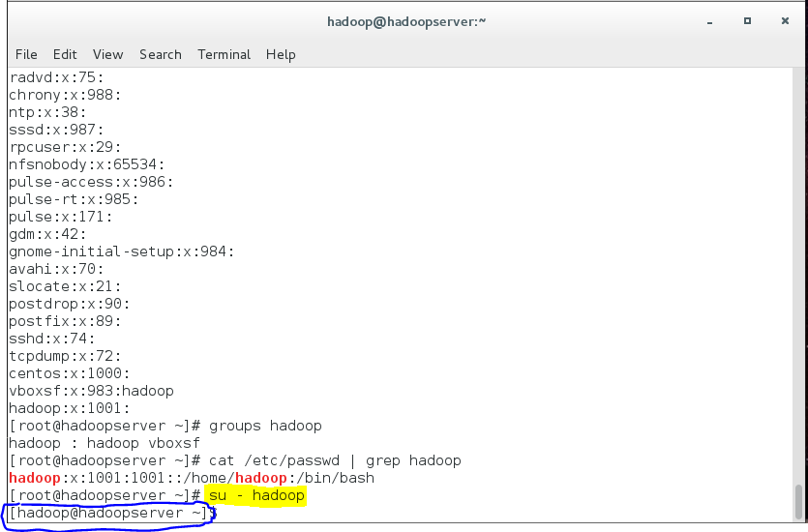
Task: Open the View menu
Action: (108, 54)
